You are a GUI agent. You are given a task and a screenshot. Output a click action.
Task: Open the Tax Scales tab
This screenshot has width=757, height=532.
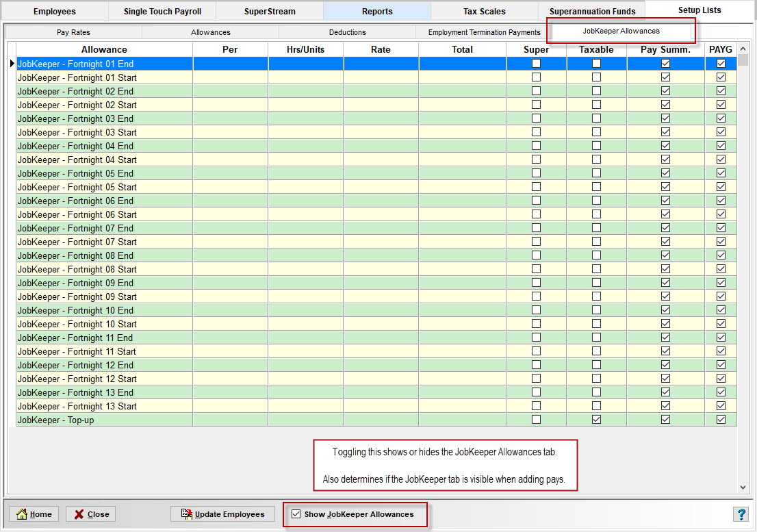click(484, 11)
